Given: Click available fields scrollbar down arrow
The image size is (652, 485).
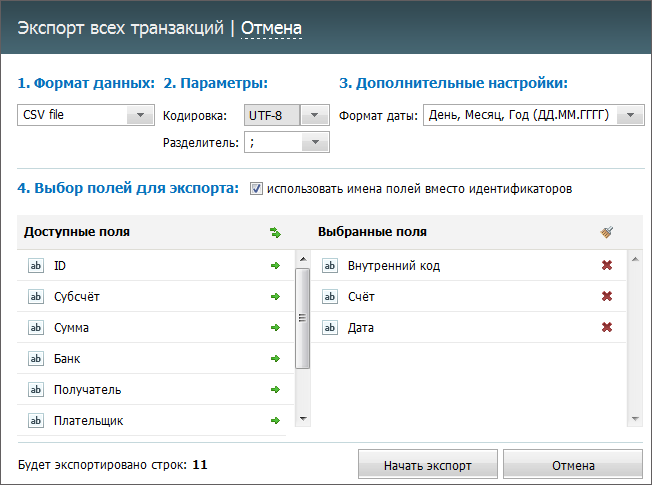Looking at the screenshot, I should coord(303,419).
